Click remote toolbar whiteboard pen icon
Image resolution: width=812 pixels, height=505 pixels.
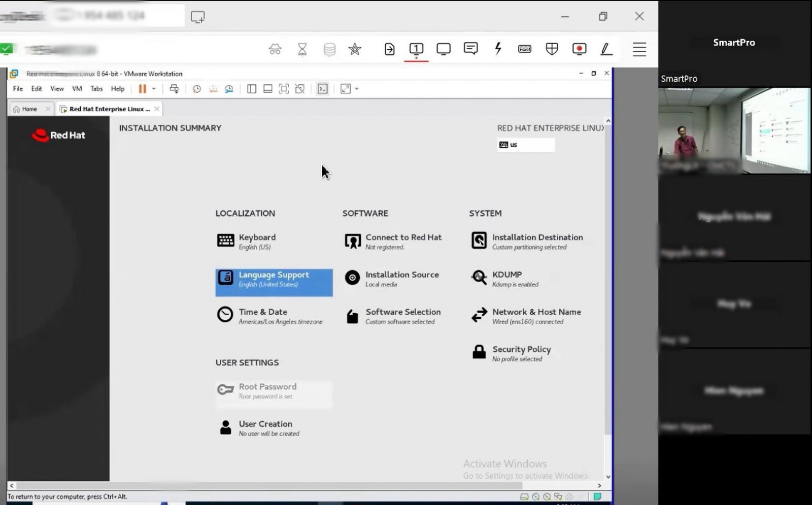[606, 49]
